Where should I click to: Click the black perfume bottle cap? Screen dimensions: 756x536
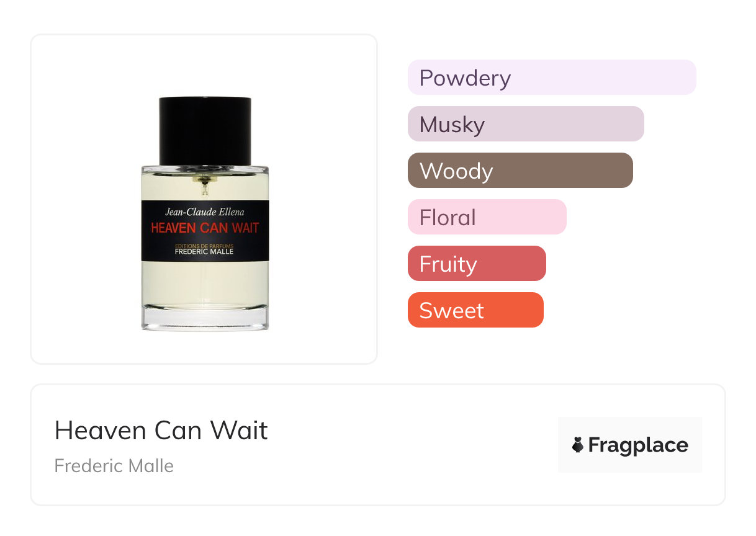pyautogui.click(x=205, y=131)
